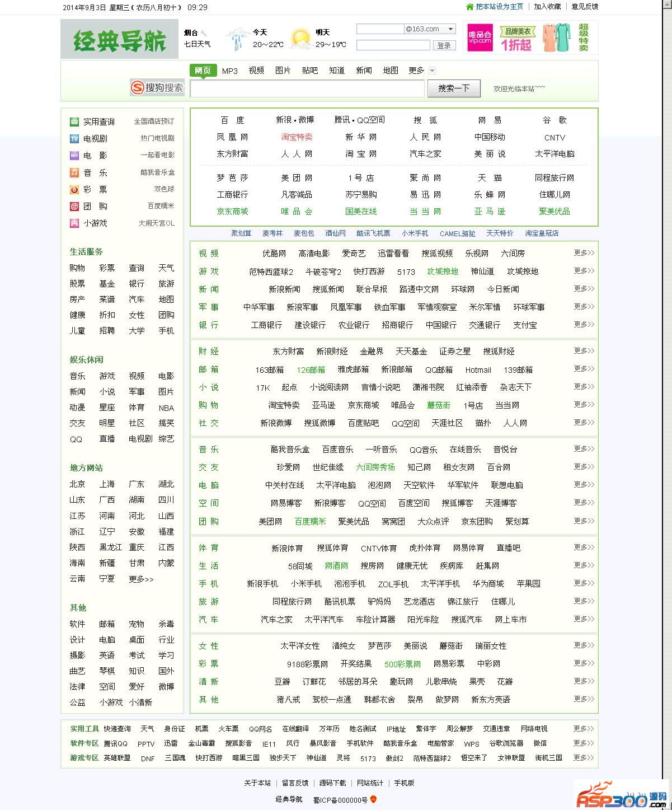Click the blue TV icon for 电视剧
The image size is (672, 810).
(74, 139)
